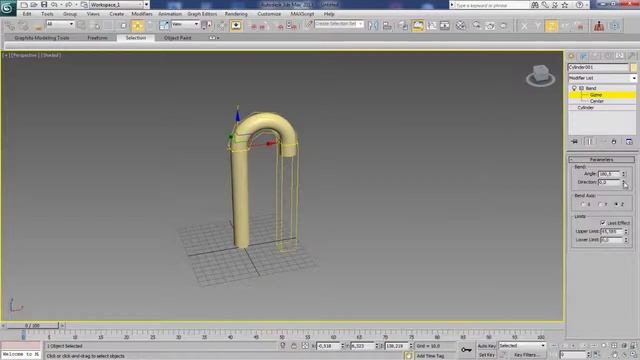Click the search binoculars icon
Image resolution: width=640 pixels, height=360 pixels.
pyautogui.click(x=535, y=5)
